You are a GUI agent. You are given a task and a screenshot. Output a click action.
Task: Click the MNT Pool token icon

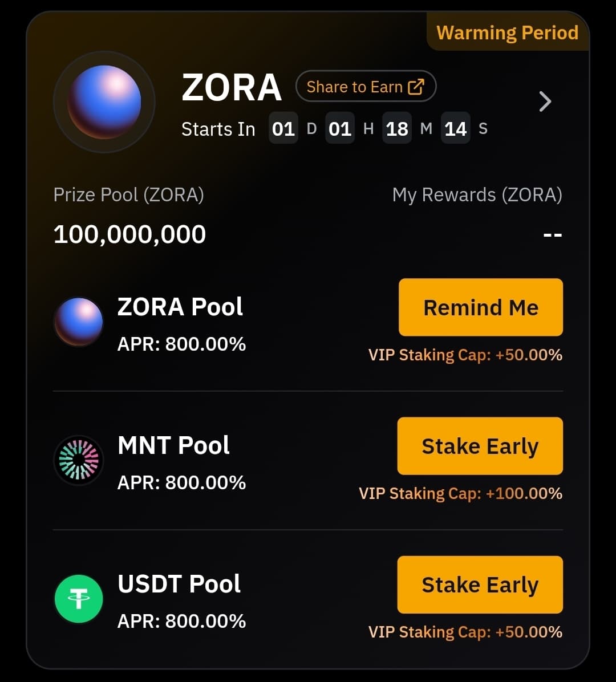[79, 460]
